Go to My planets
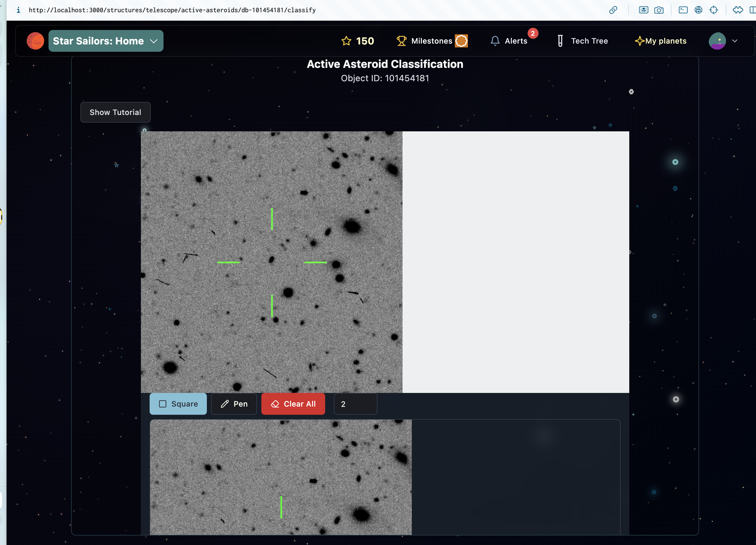 (x=661, y=41)
